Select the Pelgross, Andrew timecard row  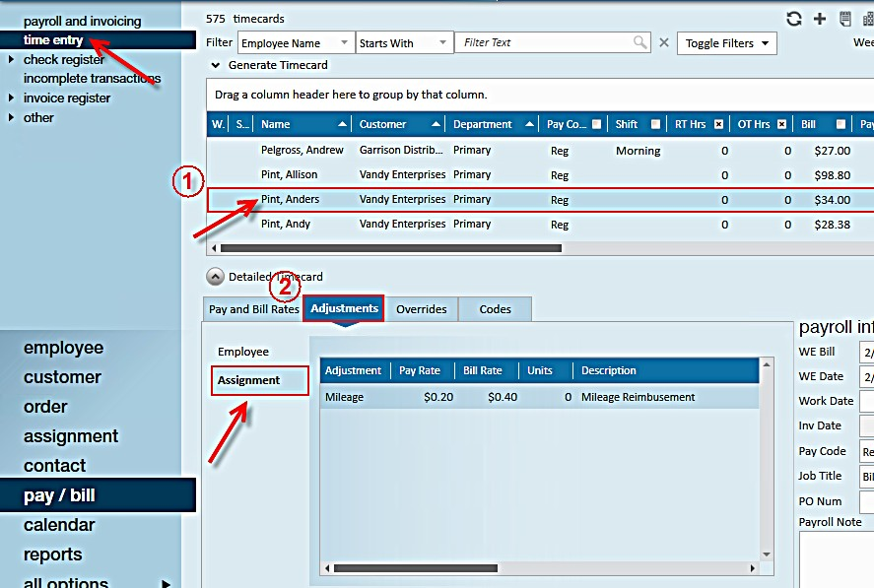(540, 151)
